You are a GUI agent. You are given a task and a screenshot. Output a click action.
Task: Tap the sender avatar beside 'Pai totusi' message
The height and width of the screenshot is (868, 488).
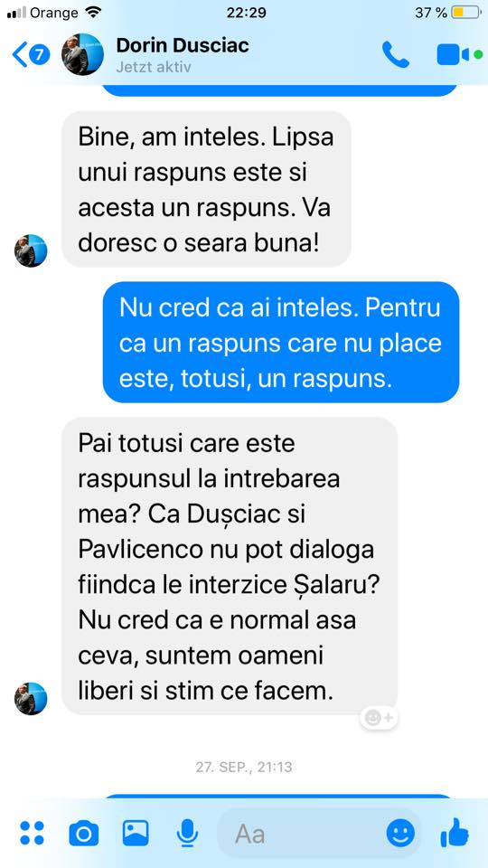point(31,699)
